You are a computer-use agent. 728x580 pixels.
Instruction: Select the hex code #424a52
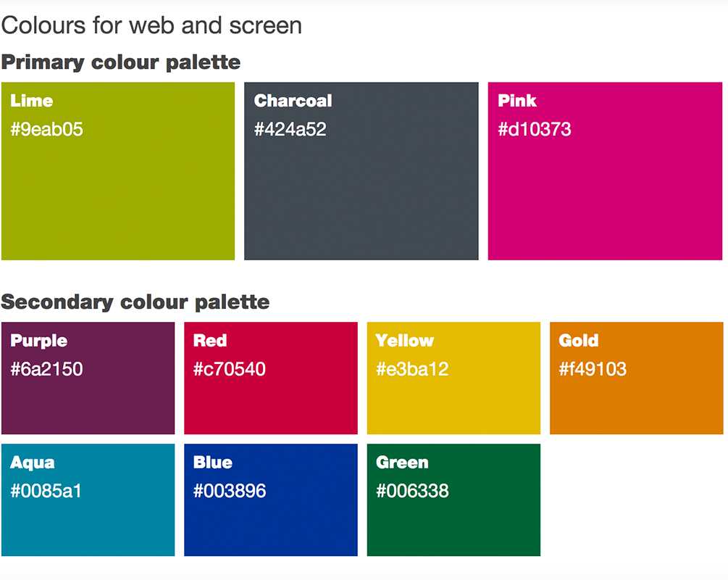click(x=290, y=129)
